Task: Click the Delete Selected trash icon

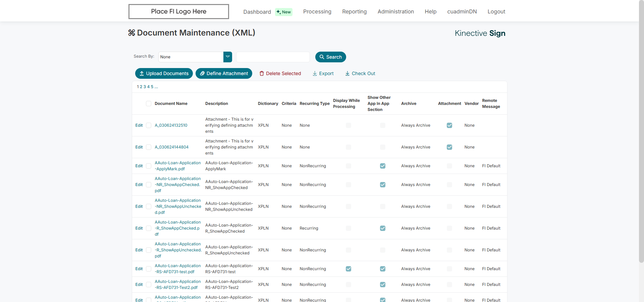Action: 262,73
